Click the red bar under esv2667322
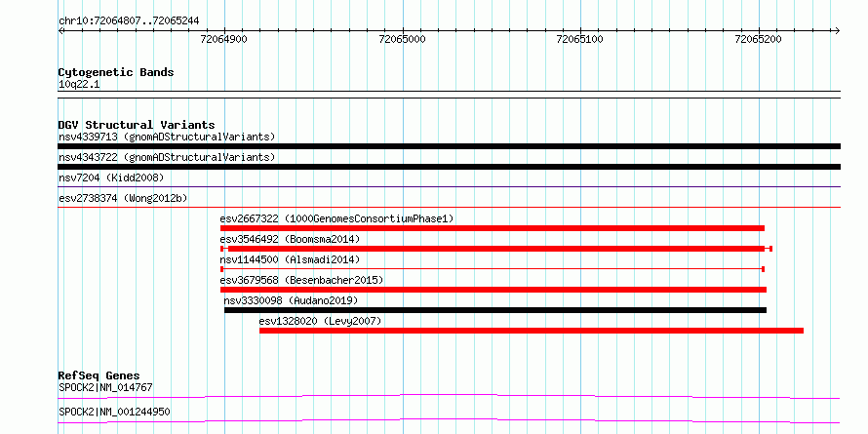Screen dimensions: 868x434 coord(493,228)
